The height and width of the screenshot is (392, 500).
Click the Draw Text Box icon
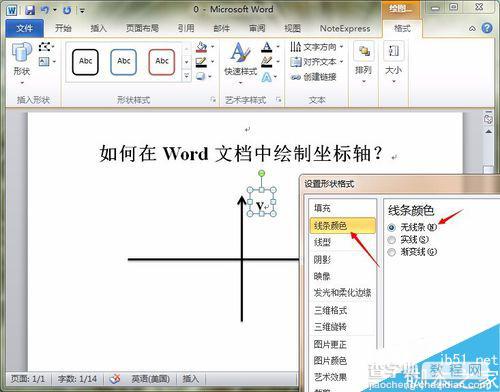point(44,62)
